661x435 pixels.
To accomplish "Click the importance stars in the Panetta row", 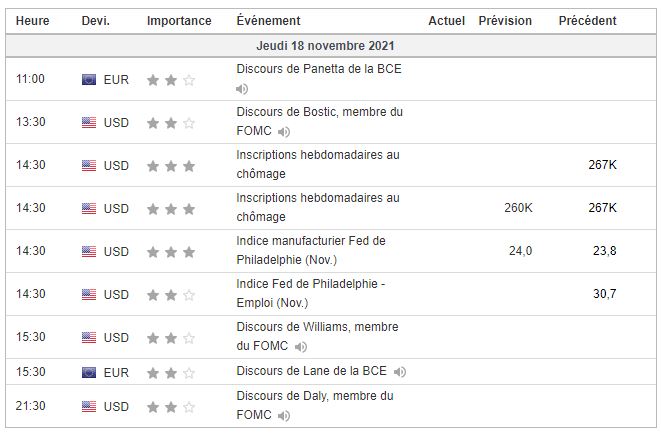I will 171,79.
